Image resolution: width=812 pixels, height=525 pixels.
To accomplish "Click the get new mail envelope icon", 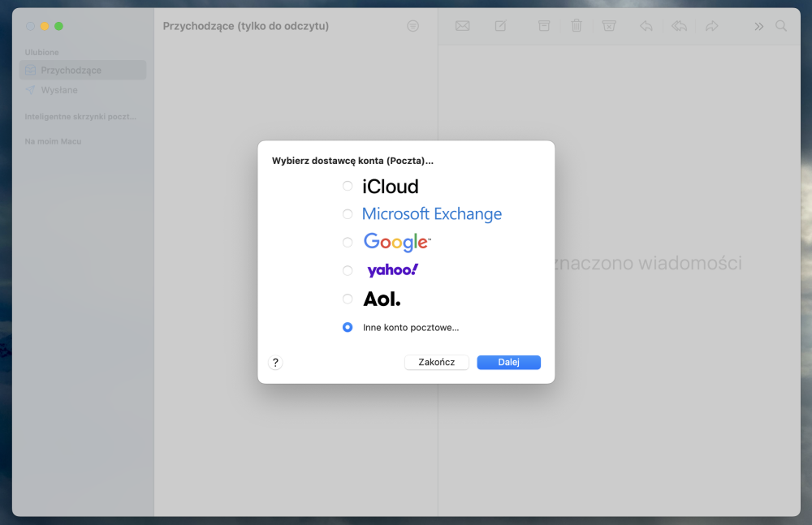I will click(x=463, y=26).
